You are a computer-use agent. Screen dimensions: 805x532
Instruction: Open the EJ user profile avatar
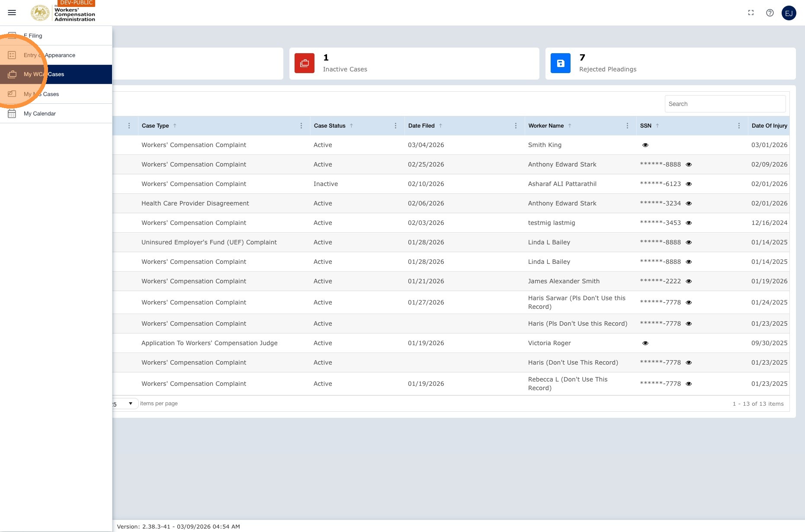789,13
